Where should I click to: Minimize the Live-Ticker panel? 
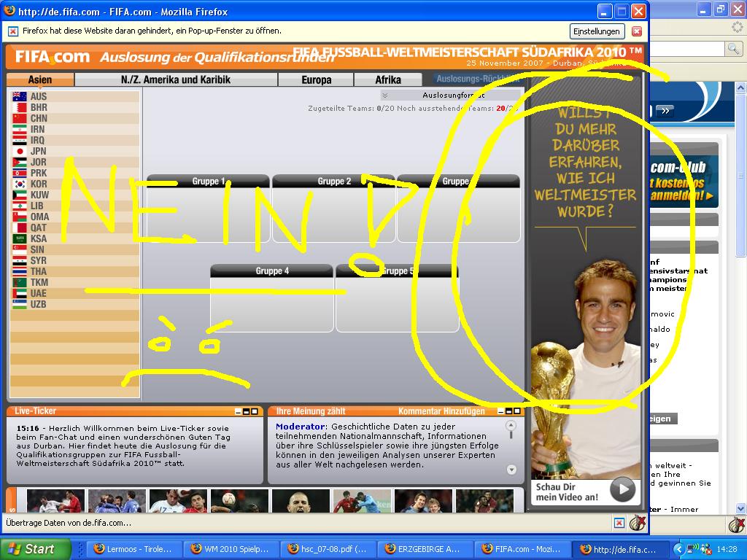pyautogui.click(x=238, y=411)
